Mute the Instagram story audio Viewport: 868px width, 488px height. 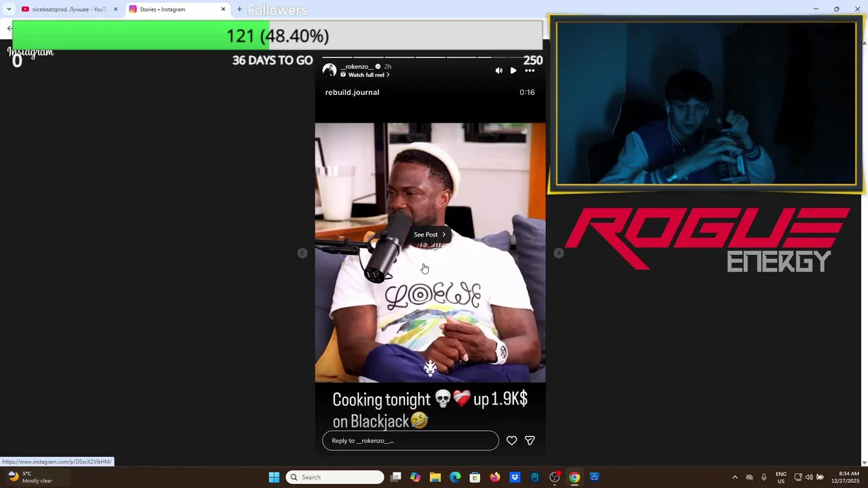pyautogui.click(x=499, y=70)
